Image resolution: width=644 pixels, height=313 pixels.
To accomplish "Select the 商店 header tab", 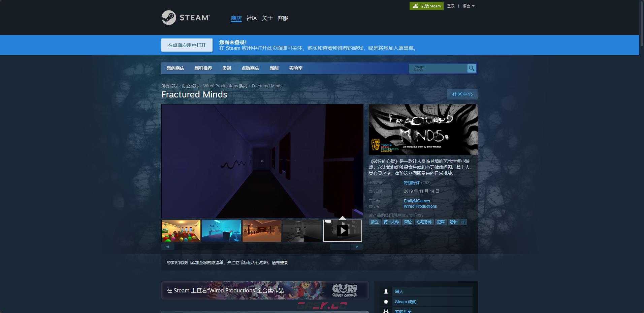I will click(x=236, y=18).
